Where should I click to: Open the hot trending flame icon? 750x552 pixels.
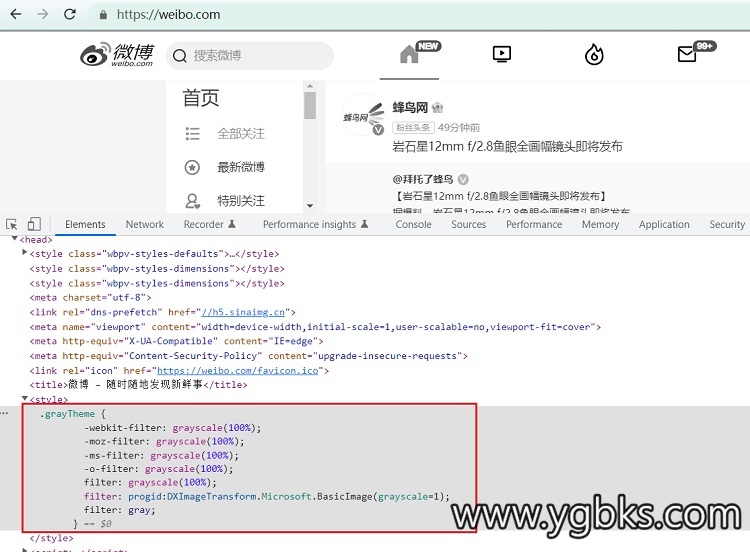(594, 55)
